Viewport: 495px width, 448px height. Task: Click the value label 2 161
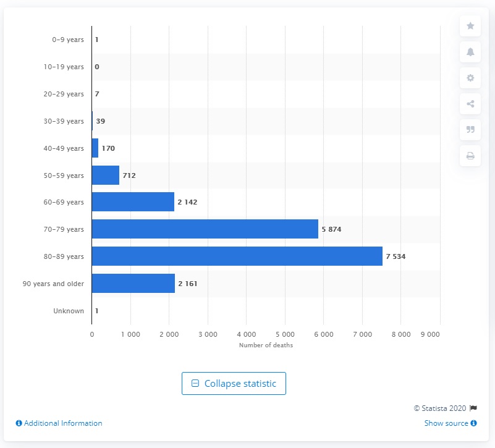[188, 284]
